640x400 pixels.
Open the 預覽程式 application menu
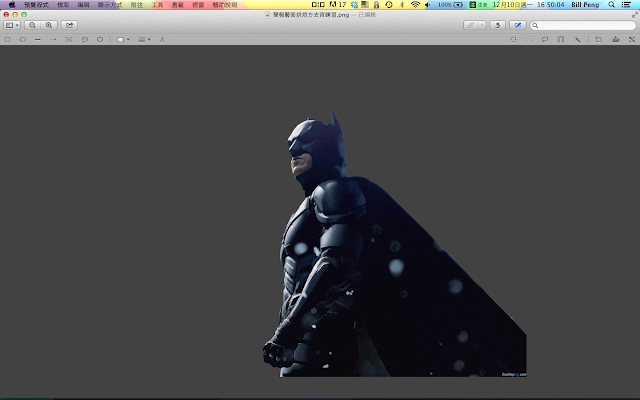click(36, 5)
